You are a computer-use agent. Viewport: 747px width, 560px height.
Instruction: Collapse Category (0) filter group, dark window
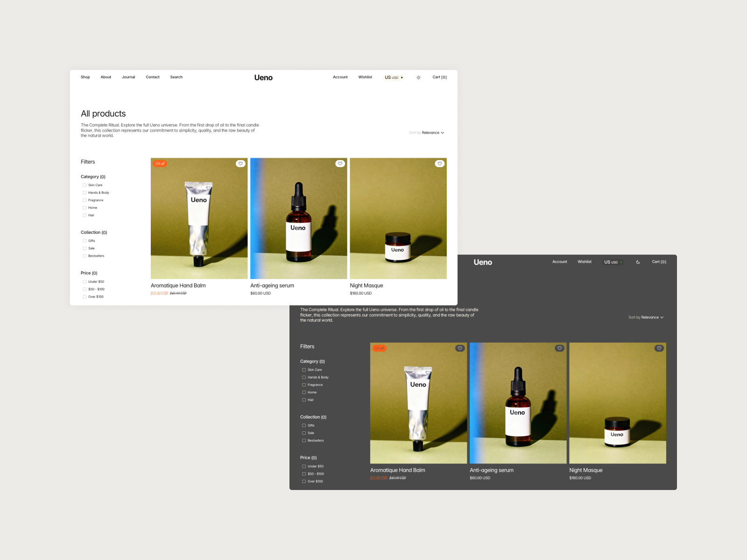click(x=312, y=362)
